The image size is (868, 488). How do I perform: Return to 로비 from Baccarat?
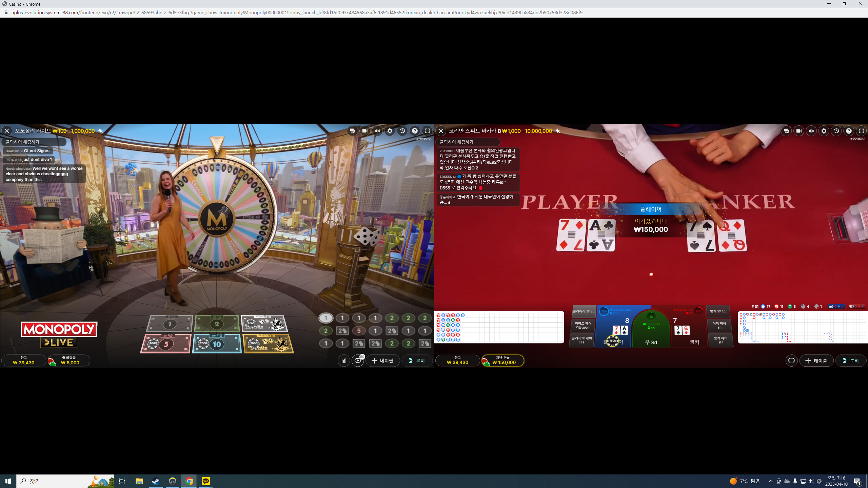pos(851,361)
